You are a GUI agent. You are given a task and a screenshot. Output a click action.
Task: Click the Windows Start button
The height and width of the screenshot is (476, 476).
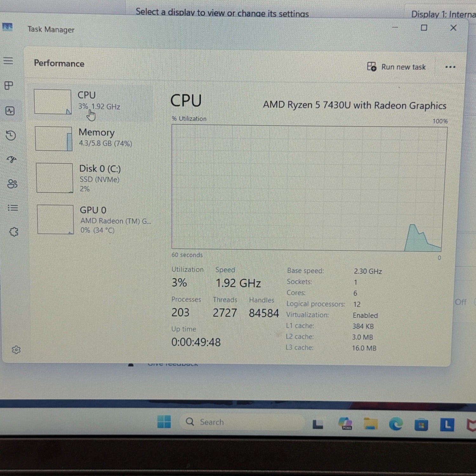coord(164,422)
